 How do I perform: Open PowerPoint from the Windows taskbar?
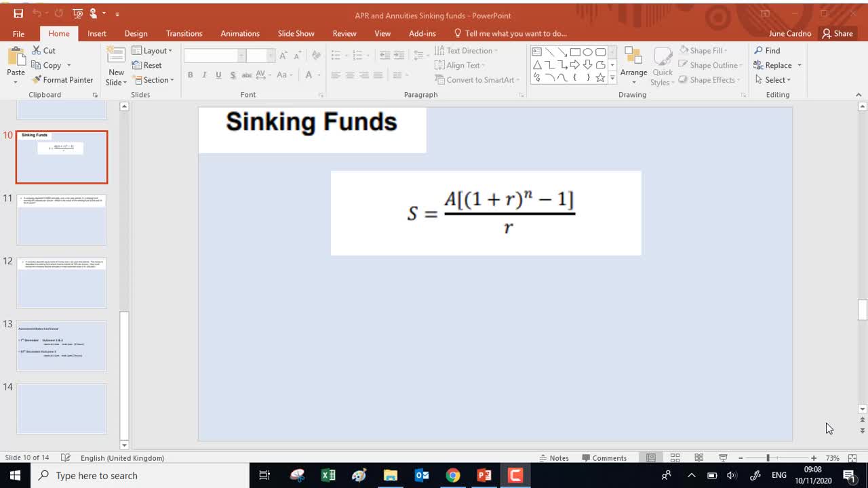[x=484, y=475]
